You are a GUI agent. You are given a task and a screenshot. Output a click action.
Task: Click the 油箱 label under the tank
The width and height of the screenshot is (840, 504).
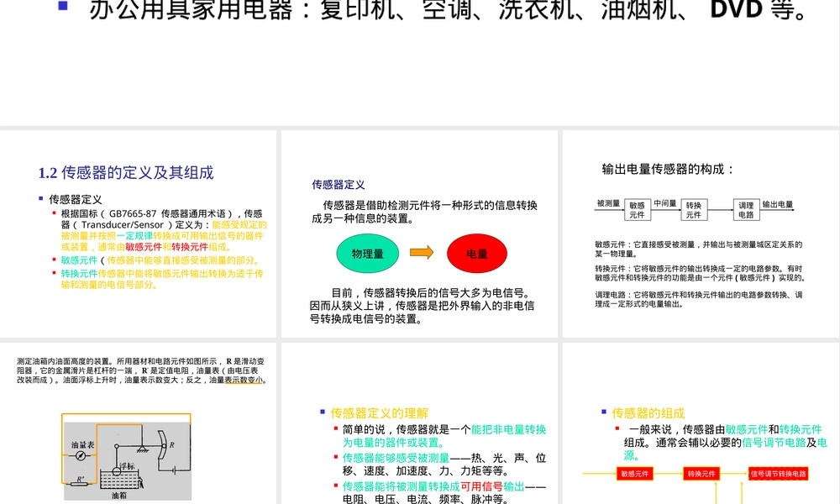[x=119, y=496]
